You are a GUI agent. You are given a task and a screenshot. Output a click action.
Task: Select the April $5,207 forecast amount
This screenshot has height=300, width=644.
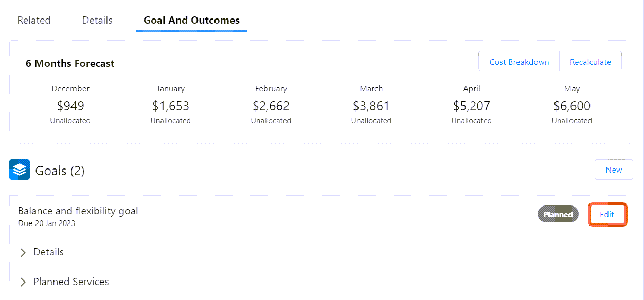point(472,106)
